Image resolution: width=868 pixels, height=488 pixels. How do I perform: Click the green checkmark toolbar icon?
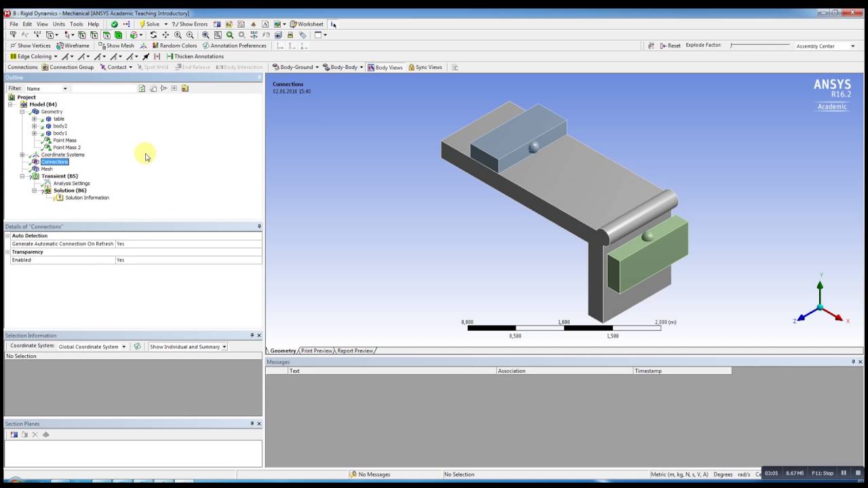tap(115, 24)
